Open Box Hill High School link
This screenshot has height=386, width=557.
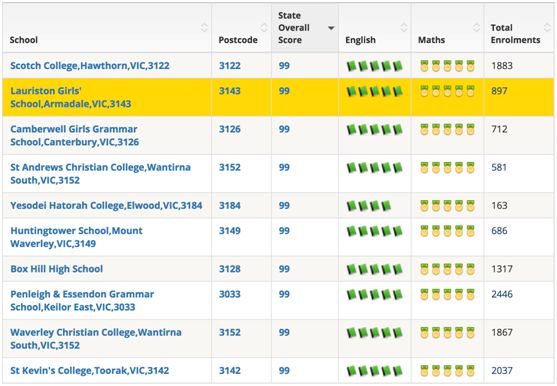pyautogui.click(x=57, y=269)
